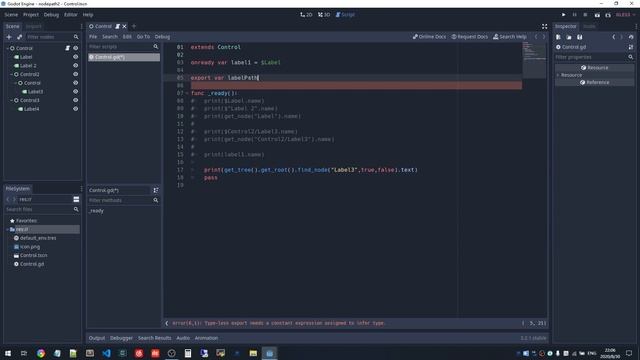Open the Project menu
The image size is (640, 360).
click(31, 15)
